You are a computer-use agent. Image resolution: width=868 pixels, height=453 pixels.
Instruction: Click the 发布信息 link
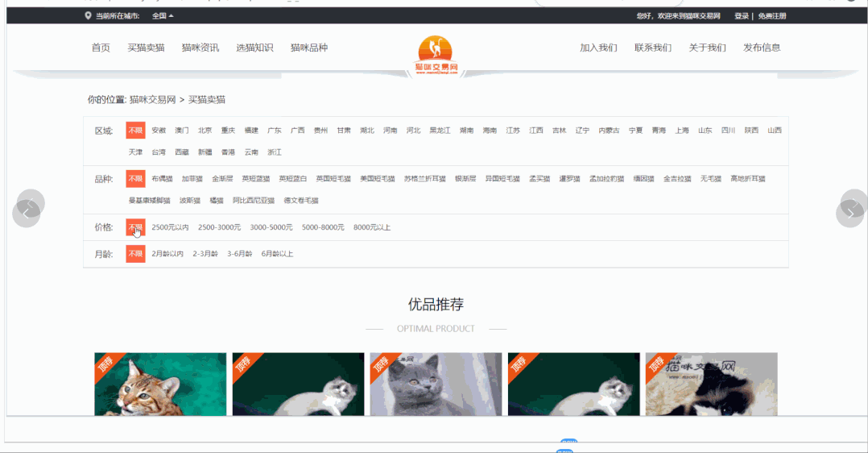coord(762,48)
